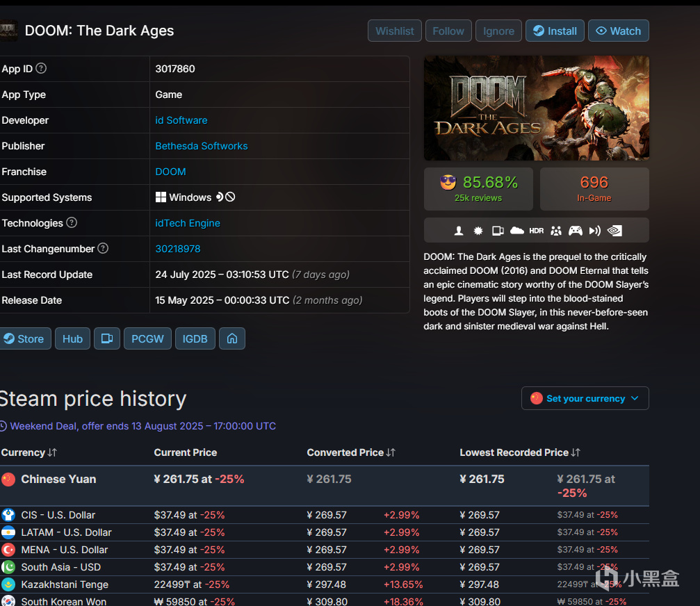The width and height of the screenshot is (700, 606).
Task: Open the Set your currency dropdown
Action: [x=585, y=398]
